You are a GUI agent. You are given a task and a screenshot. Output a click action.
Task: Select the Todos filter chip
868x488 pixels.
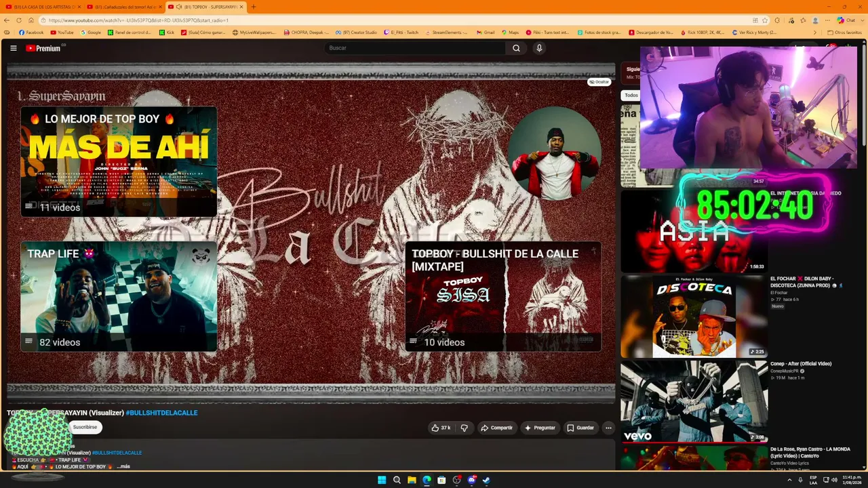[x=631, y=96]
